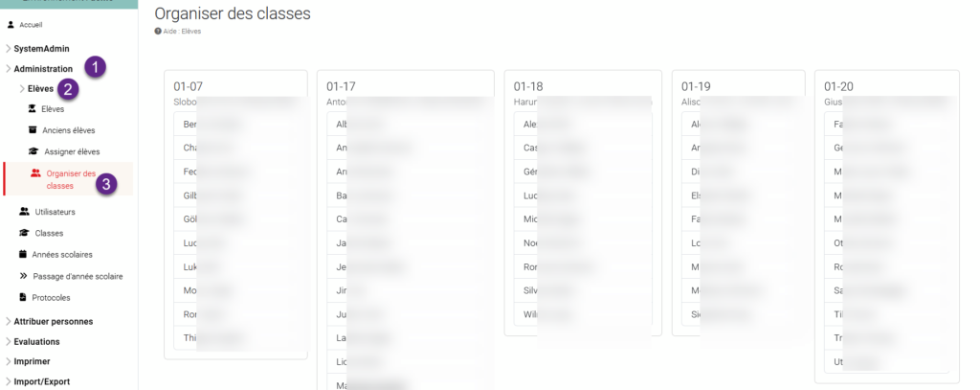Open the Import/Export menu section
The height and width of the screenshot is (390, 980).
click(37, 381)
